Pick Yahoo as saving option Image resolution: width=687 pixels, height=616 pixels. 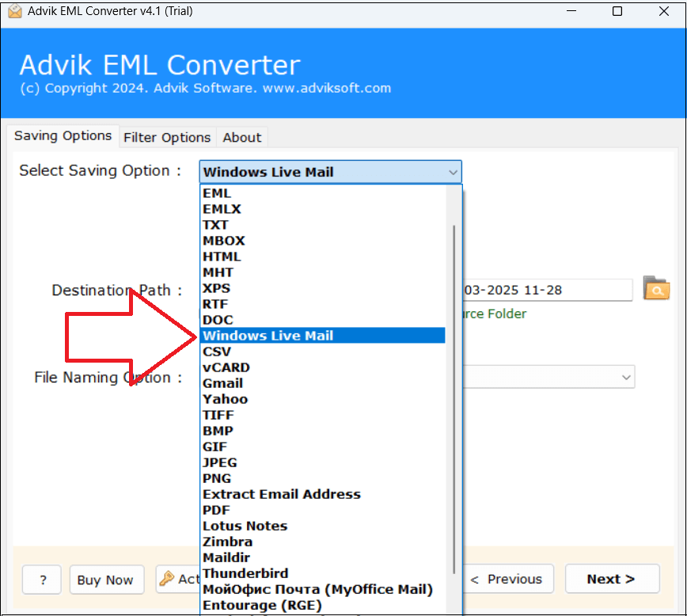[x=322, y=399]
